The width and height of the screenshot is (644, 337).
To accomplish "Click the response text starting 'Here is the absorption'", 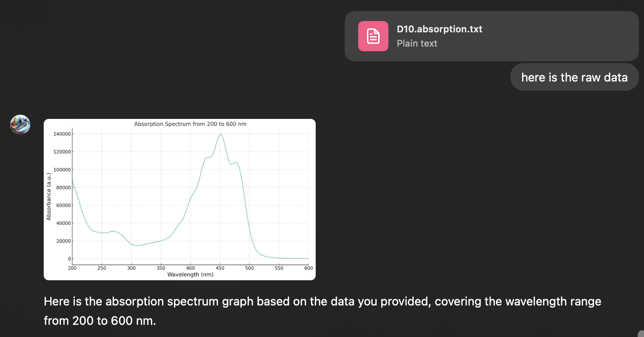I will point(322,311).
